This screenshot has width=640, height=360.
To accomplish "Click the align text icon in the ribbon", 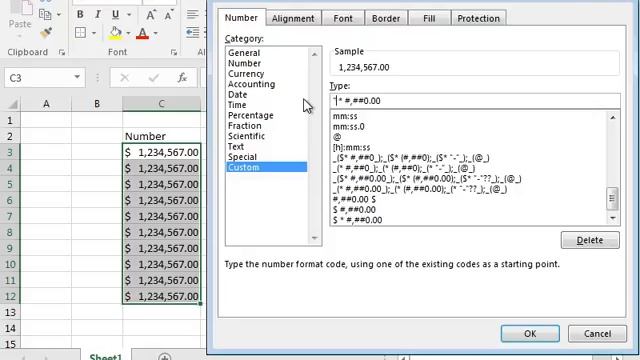I will click(192, 15).
